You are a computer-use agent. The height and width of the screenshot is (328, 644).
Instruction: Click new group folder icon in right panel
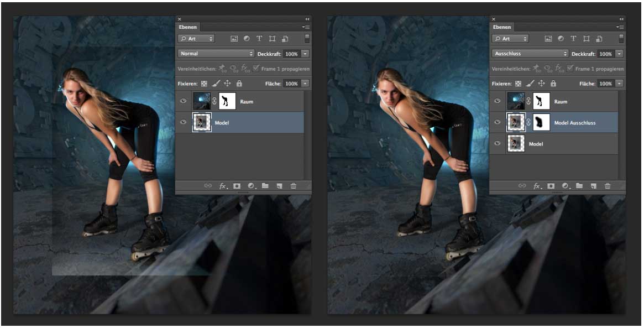pos(579,186)
